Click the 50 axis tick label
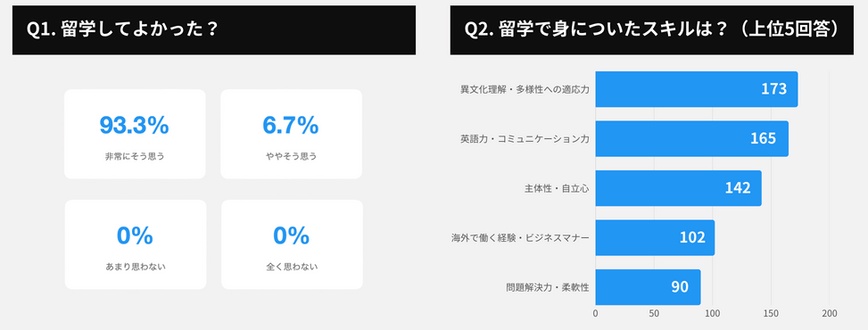868x330 pixels. [x=654, y=314]
